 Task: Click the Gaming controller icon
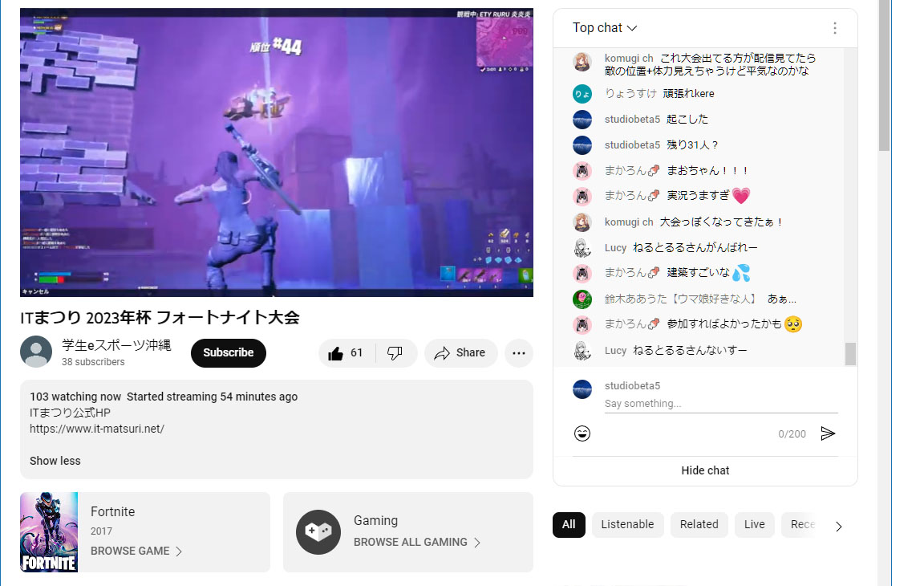(x=318, y=531)
